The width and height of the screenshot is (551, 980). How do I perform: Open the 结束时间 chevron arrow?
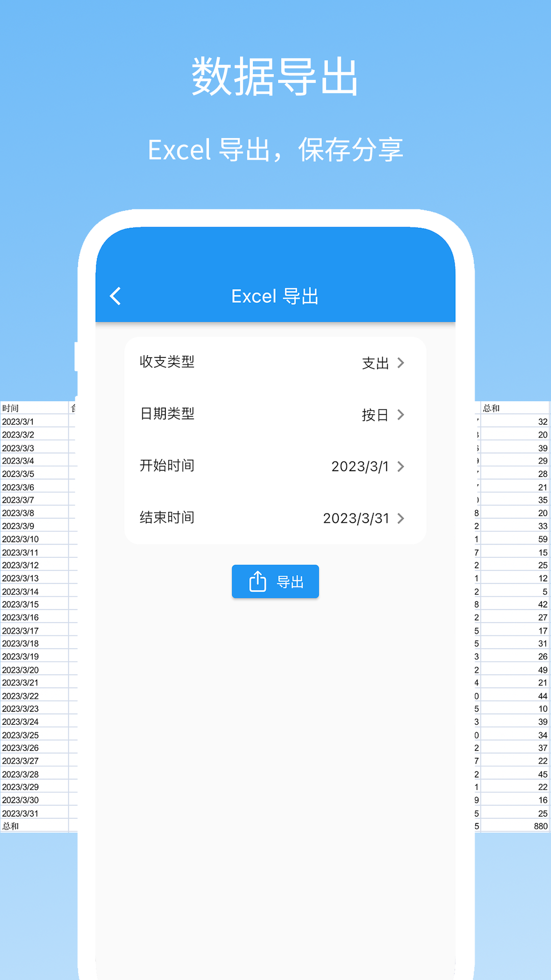pos(401,519)
